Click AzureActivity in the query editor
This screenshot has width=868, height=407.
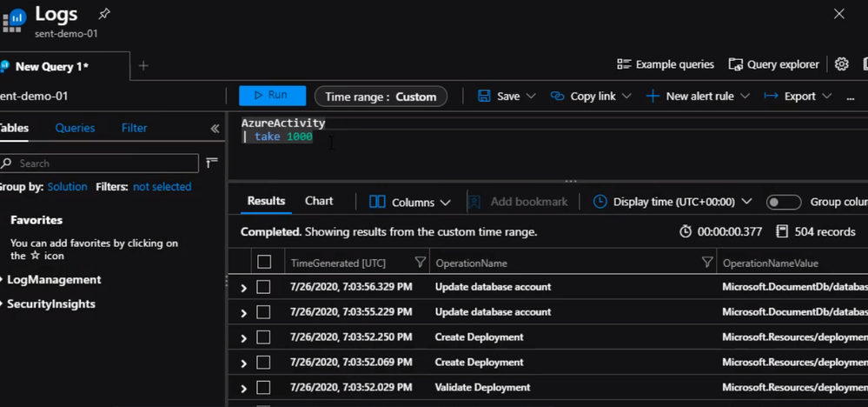(x=283, y=123)
